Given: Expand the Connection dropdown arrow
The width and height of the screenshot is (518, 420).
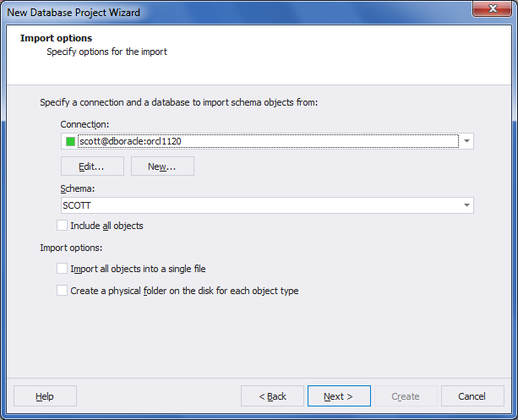Looking at the screenshot, I should coord(466,141).
